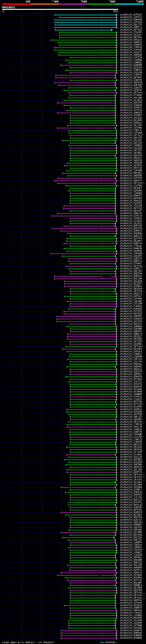Select the label UniRef100_A9SPS4
This screenshot has height=644, width=146.
131,90
